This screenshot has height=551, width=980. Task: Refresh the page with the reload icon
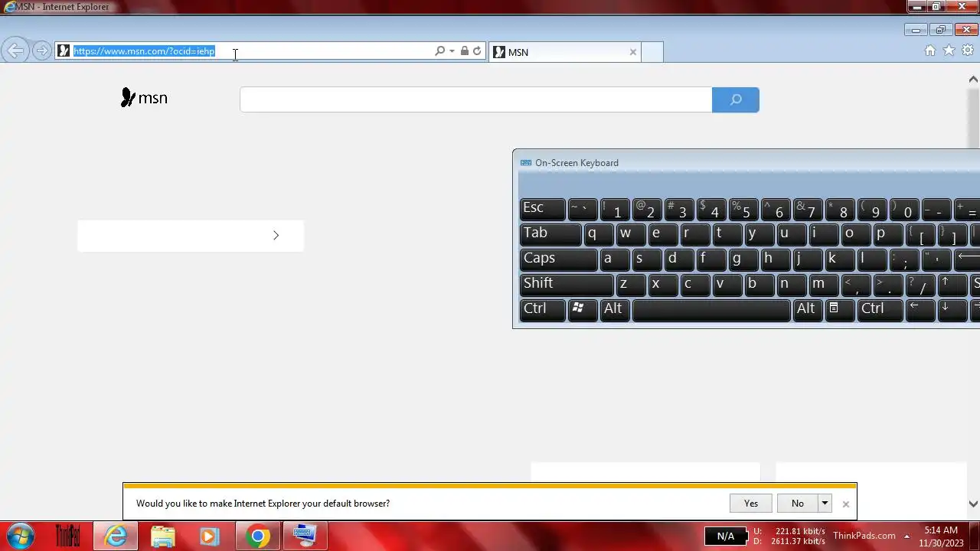click(477, 51)
